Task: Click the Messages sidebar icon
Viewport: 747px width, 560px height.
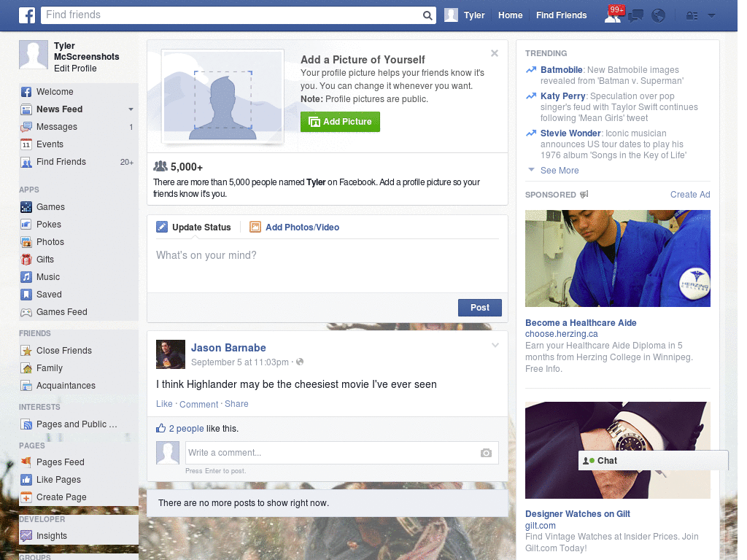Action: coord(26,127)
